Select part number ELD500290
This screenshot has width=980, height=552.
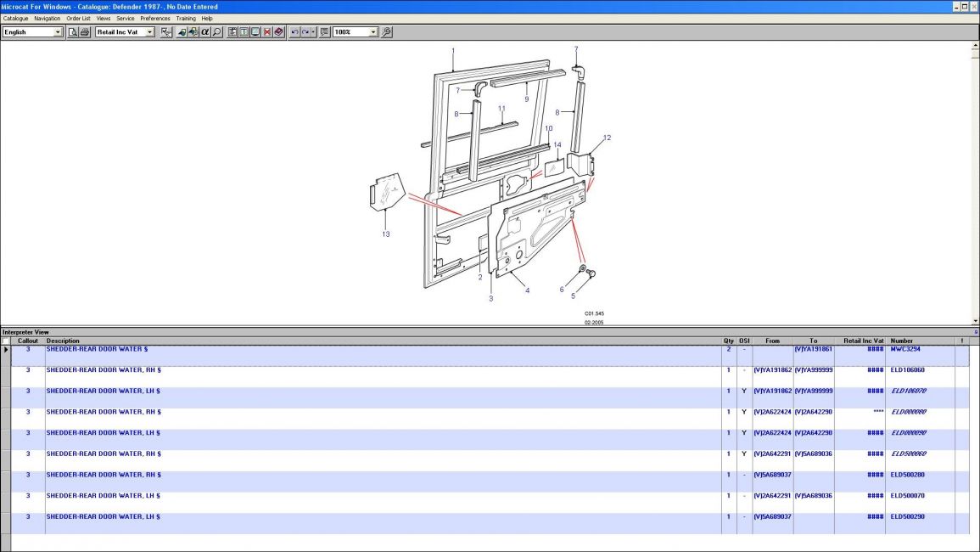tap(908, 517)
